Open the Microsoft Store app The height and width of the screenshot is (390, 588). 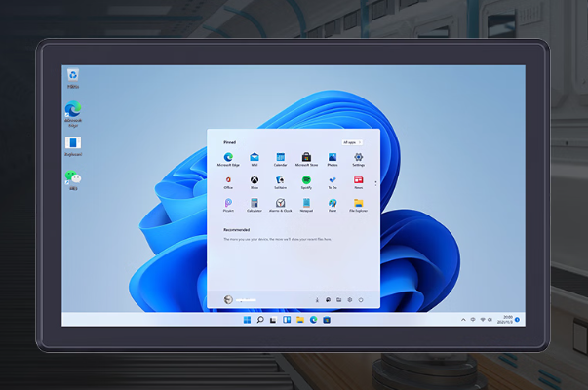306,157
